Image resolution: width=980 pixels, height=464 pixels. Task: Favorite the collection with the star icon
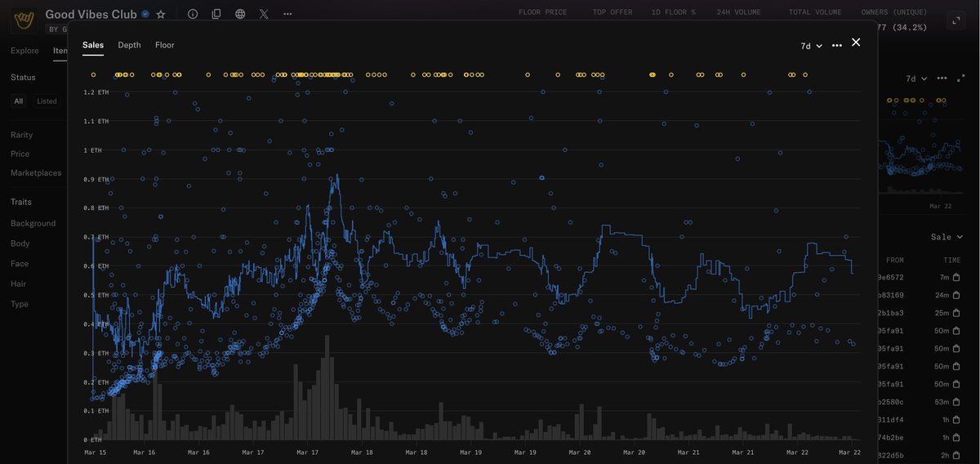click(x=161, y=14)
